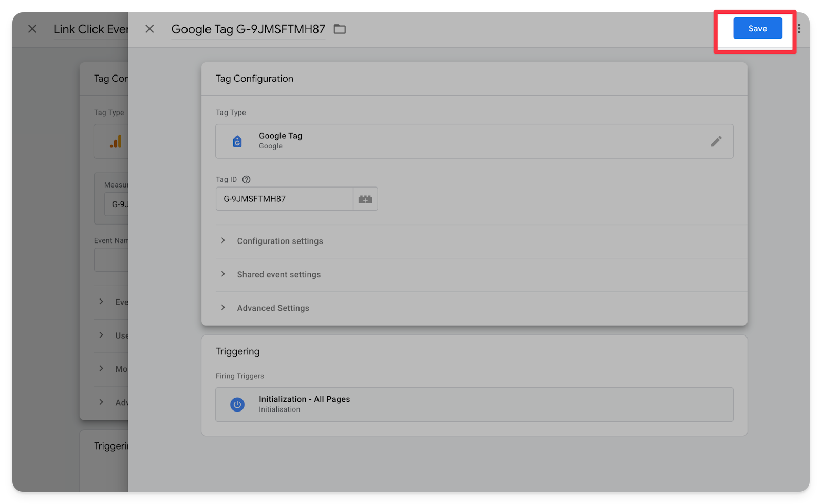
Task: Insert variable using Tag ID brick icon
Action: [x=365, y=199]
